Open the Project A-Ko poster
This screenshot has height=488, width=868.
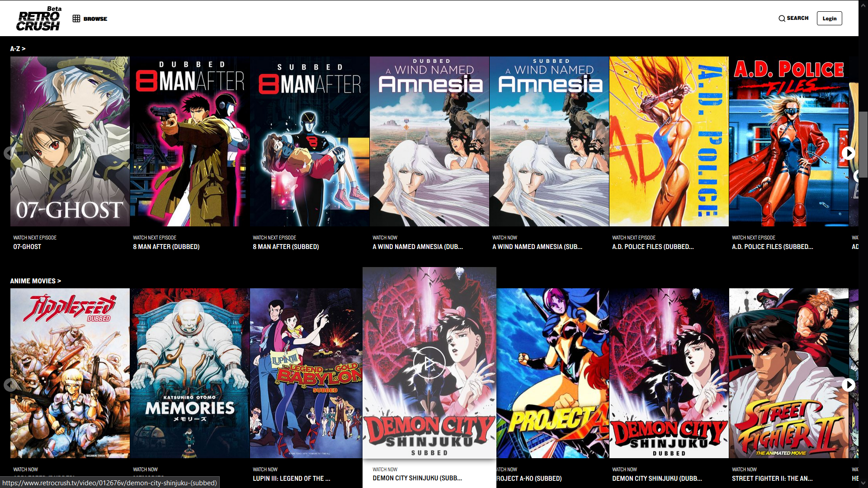tap(552, 373)
